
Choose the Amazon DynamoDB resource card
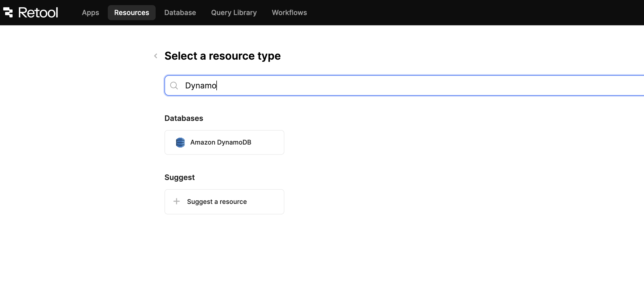point(224,142)
